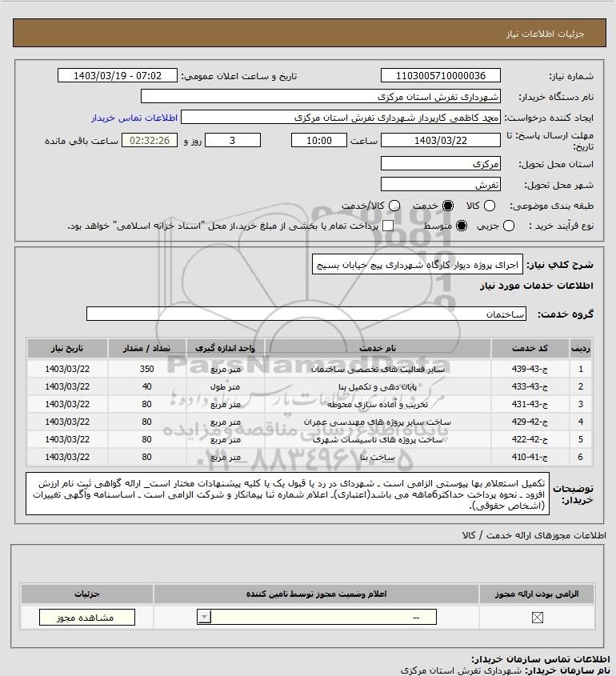Open اطلاعات تماس خریدار link
Screen dimensions: 616x676
134,118
